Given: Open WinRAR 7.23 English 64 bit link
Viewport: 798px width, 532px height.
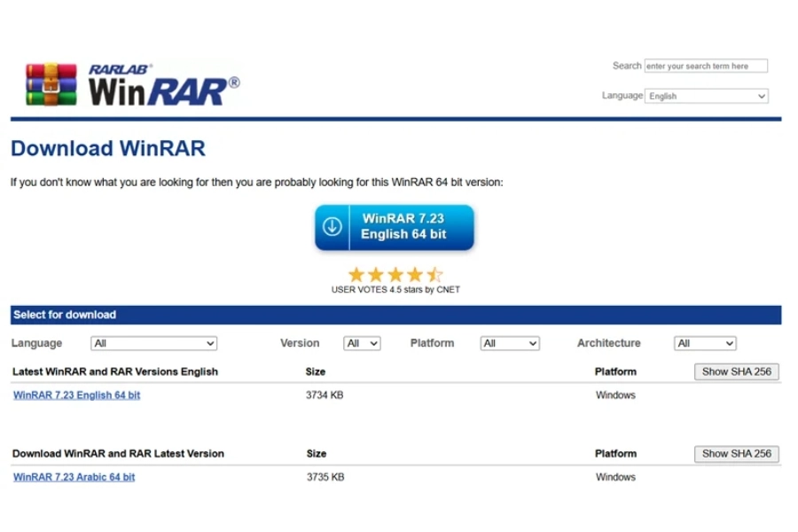Looking at the screenshot, I should pos(77,395).
